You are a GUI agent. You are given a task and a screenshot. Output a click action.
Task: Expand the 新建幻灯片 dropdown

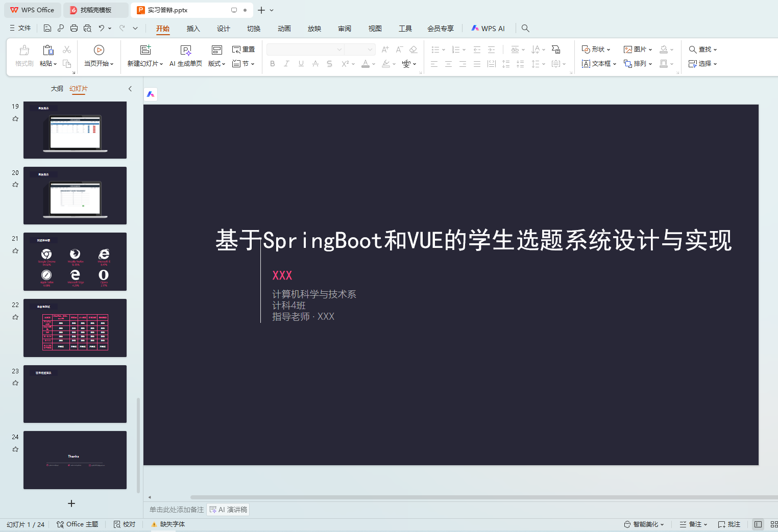pos(161,64)
